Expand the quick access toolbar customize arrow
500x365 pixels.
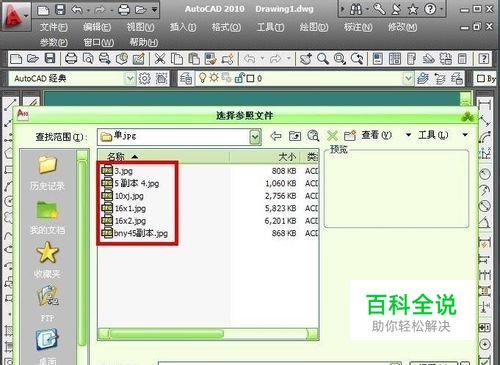pos(154,10)
